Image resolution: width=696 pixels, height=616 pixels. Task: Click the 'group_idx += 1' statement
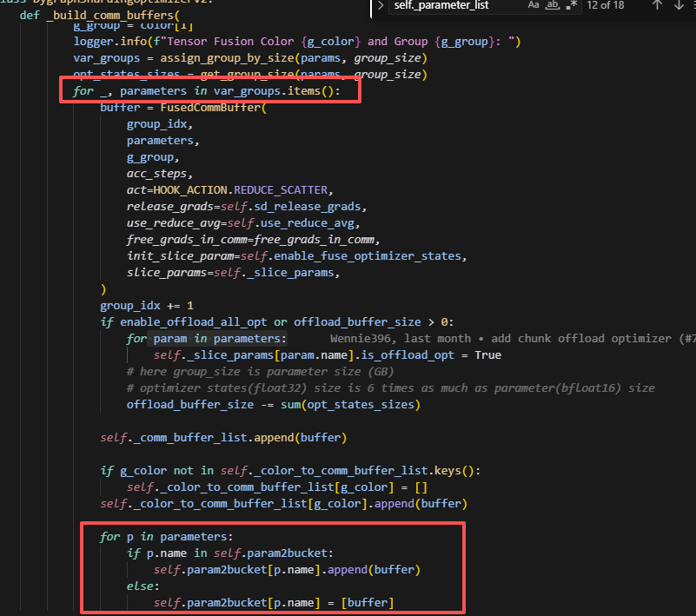[x=146, y=306]
